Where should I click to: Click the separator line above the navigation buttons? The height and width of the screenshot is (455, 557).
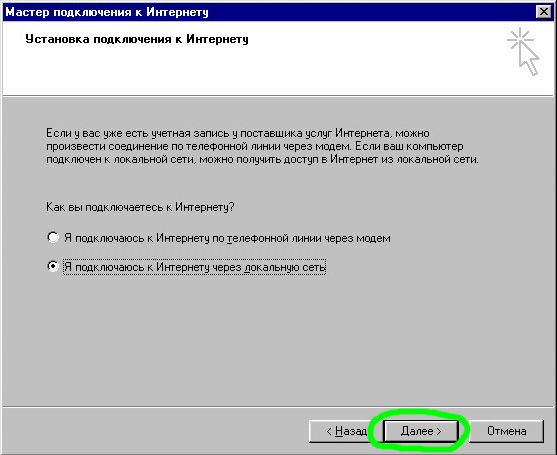coord(278,406)
